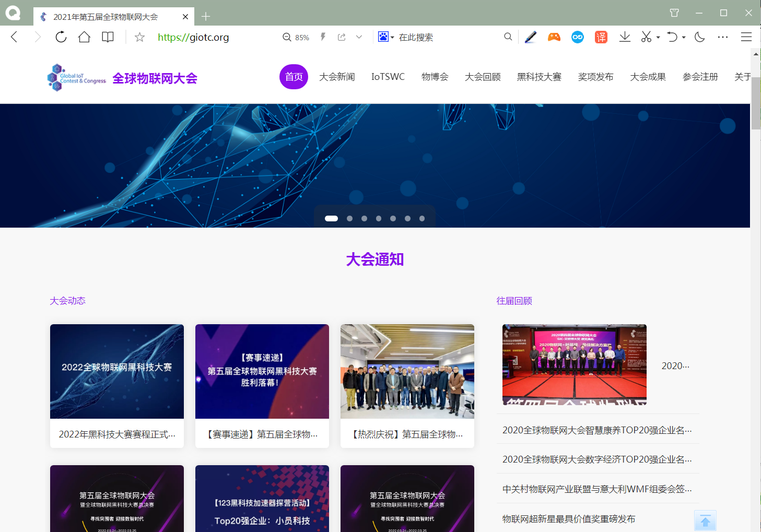Select the first active carousel indicator
The height and width of the screenshot is (532, 761).
click(331, 218)
